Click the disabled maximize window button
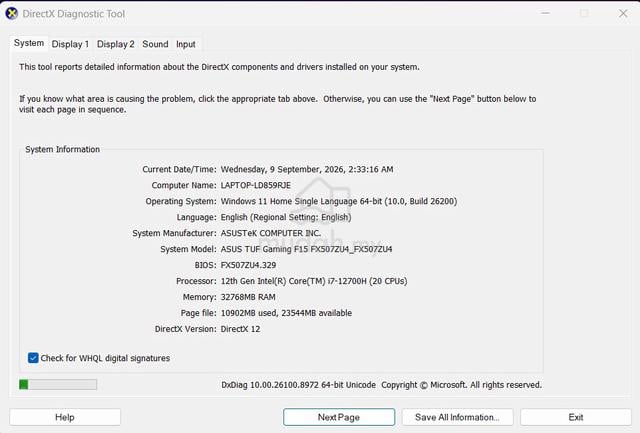This screenshot has width=640, height=433. (584, 13)
